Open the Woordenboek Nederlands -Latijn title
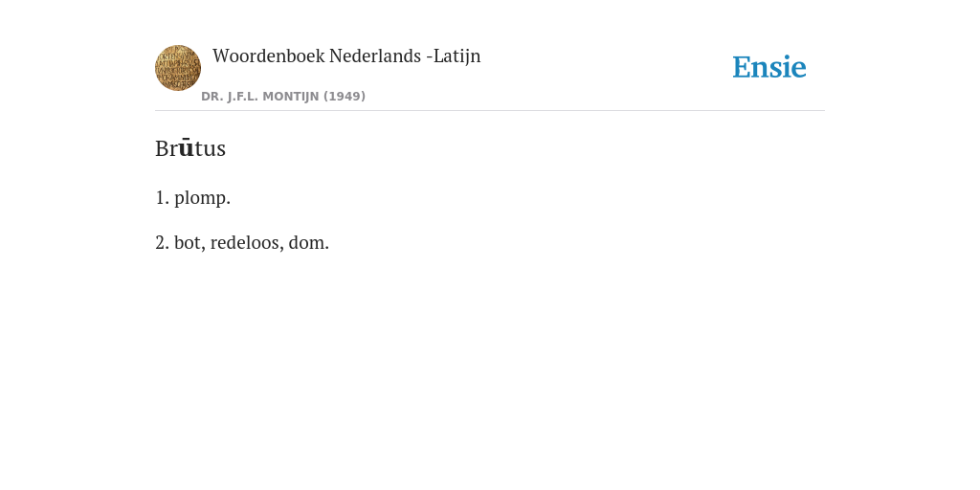This screenshot has width=980, height=490. click(x=346, y=56)
